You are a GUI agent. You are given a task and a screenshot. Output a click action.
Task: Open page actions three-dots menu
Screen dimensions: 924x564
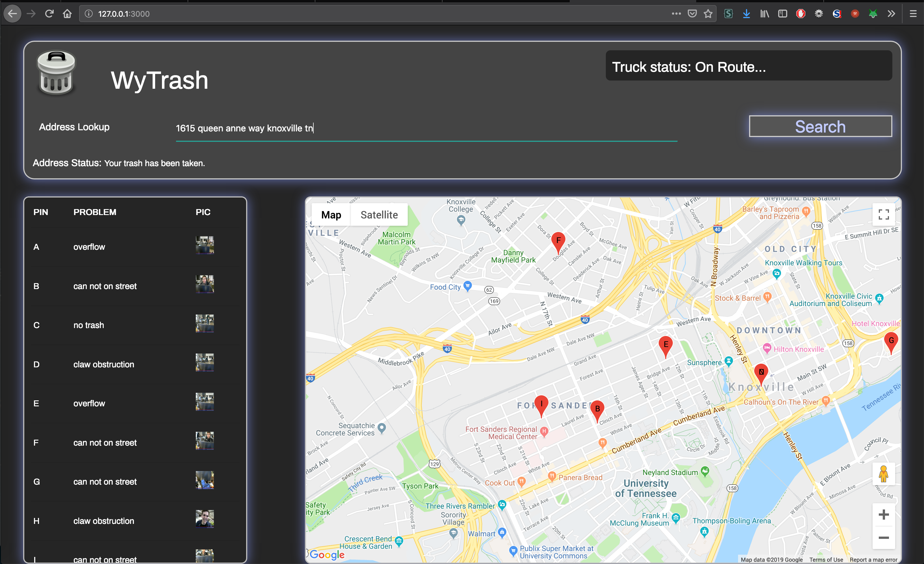[676, 14]
